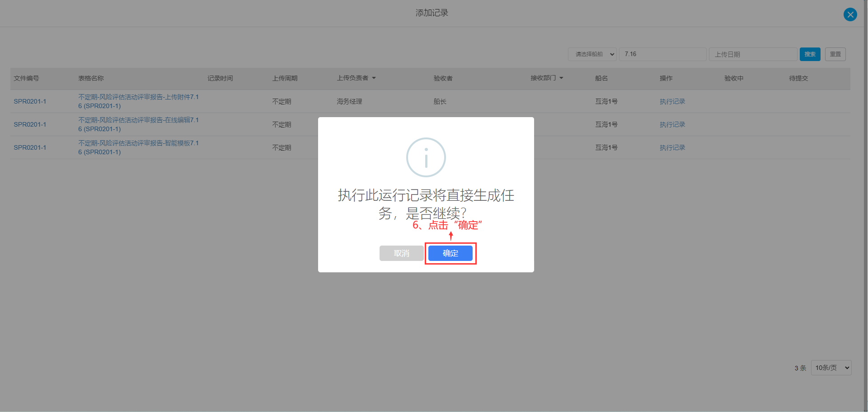
Task: Click 不定期 period cell in the 在线编辑 row
Action: click(282, 124)
